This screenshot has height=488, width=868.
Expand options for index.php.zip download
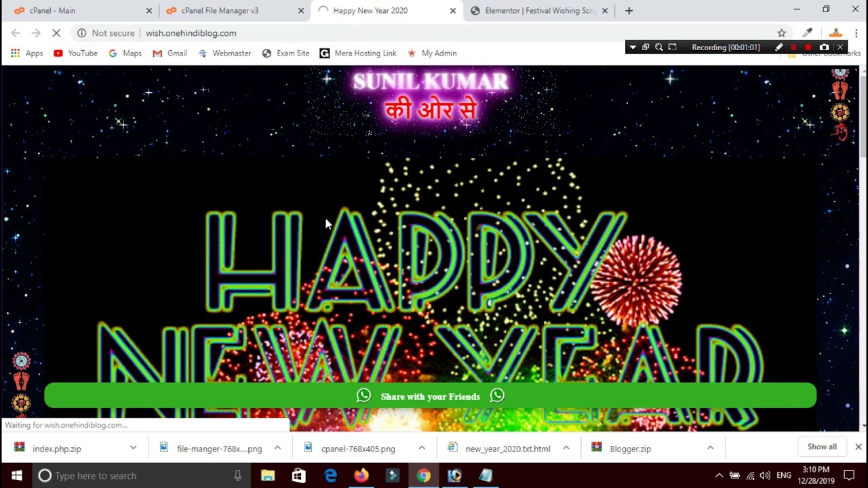coord(133,448)
